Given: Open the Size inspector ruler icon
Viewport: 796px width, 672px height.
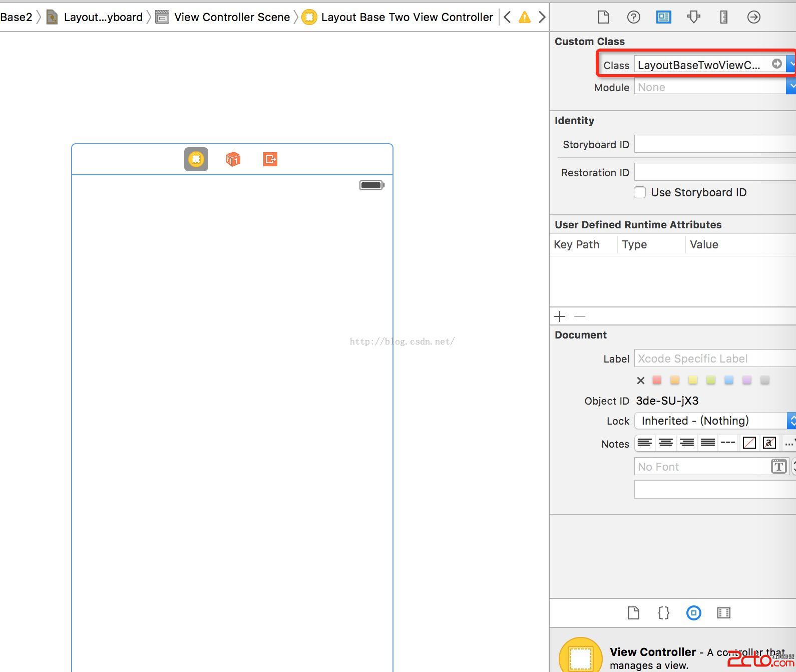Looking at the screenshot, I should [x=724, y=18].
